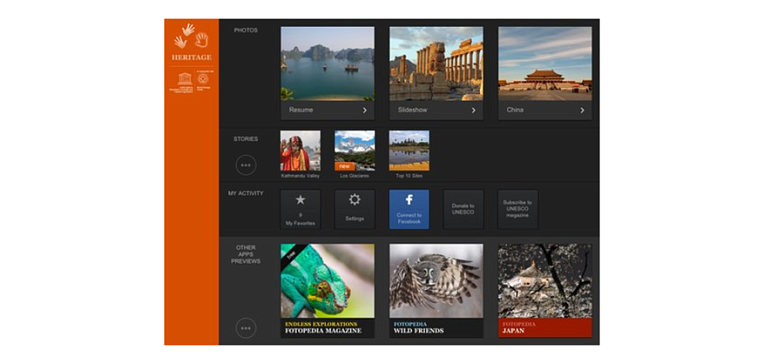This screenshot has height=364, width=764.
Task: Open Slideshow via its chevron arrow
Action: [473, 111]
